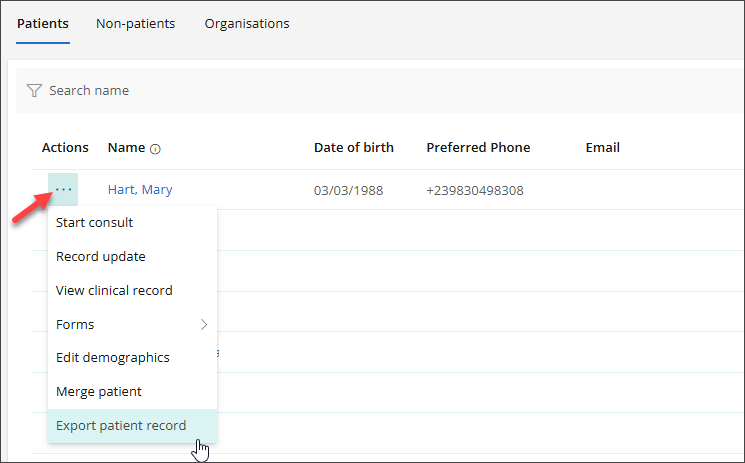Open the Organisations tab
This screenshot has width=745, height=463.
247,23
